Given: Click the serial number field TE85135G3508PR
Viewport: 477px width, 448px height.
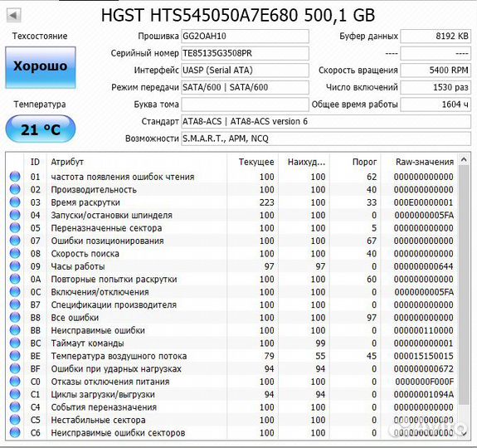Looking at the screenshot, I should tap(246, 53).
